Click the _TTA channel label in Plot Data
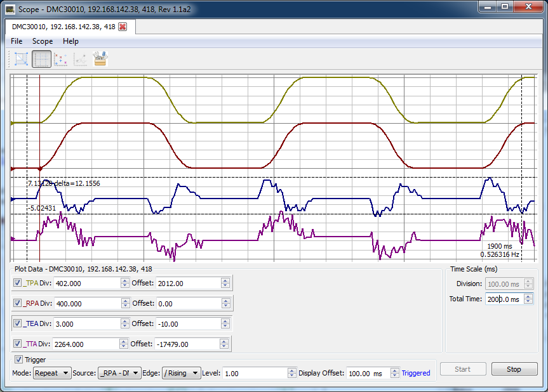 [x=30, y=344]
